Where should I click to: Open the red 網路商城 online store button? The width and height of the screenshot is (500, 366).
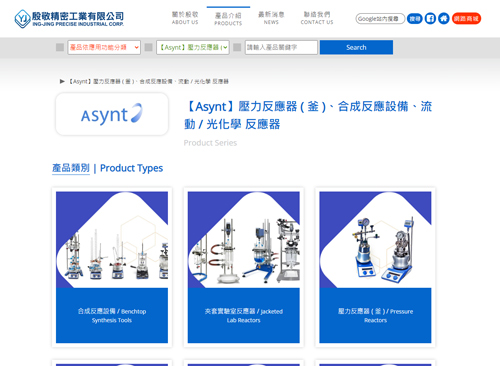point(466,19)
